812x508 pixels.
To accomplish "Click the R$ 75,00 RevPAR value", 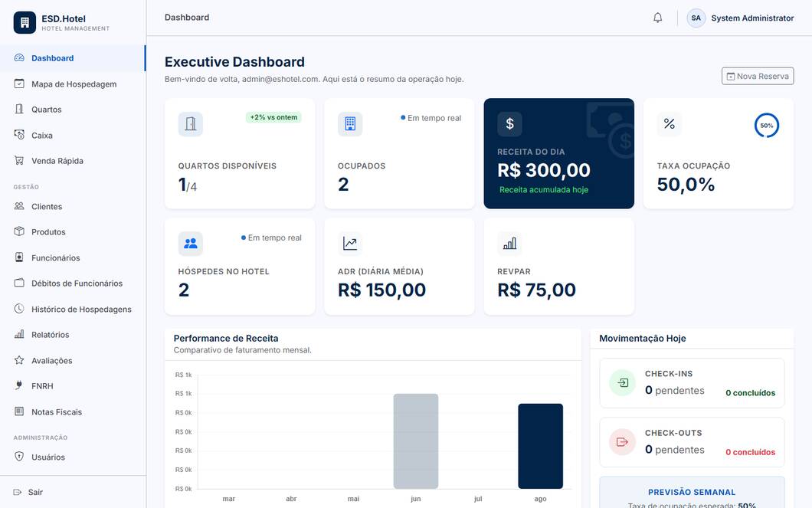I will (x=536, y=290).
